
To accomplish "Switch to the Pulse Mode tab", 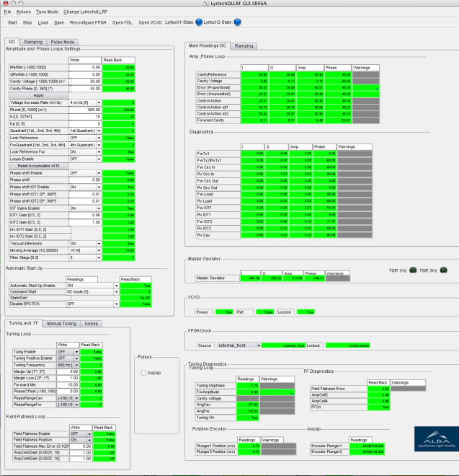I will (63, 42).
